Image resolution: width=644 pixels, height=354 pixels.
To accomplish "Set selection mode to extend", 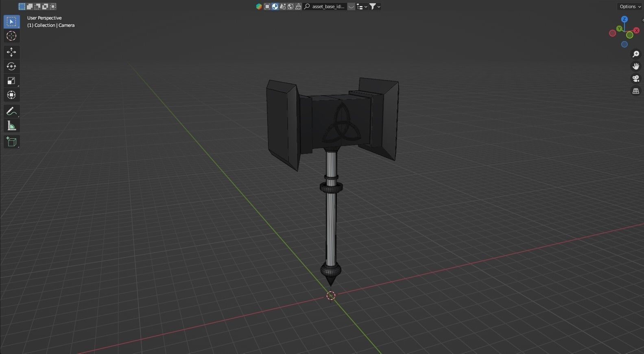I will coord(30,7).
